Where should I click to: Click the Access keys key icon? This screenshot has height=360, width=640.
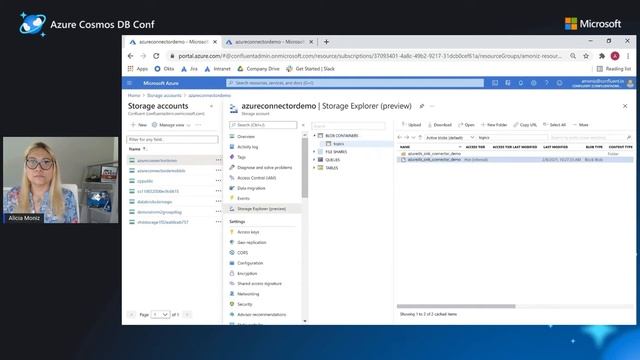pyautogui.click(x=232, y=232)
